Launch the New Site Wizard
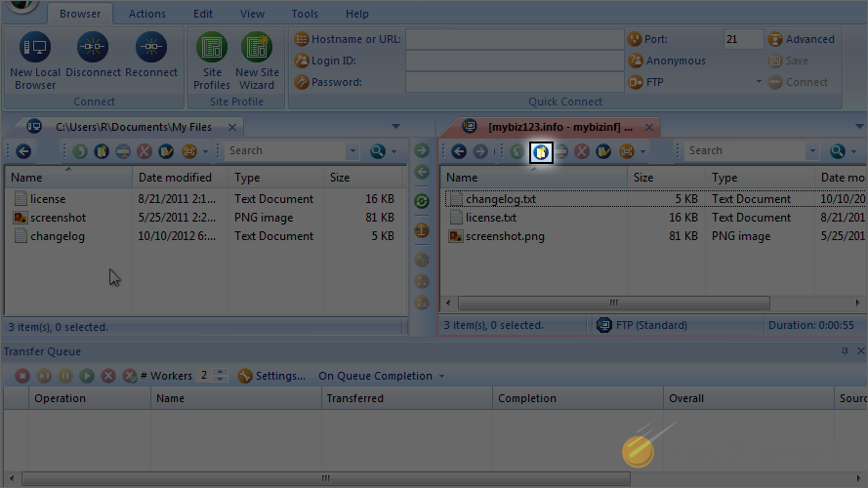 tap(257, 60)
